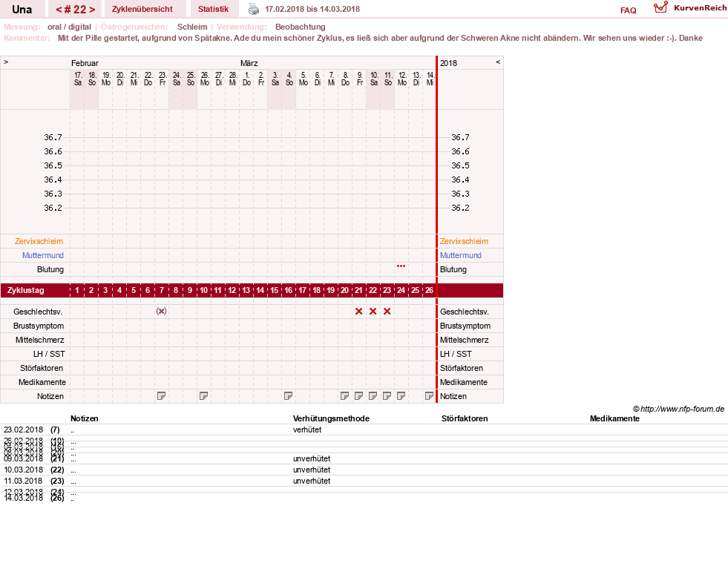Click the left Geschlechtsv. row label
This screenshot has width=728, height=566.
point(38,312)
